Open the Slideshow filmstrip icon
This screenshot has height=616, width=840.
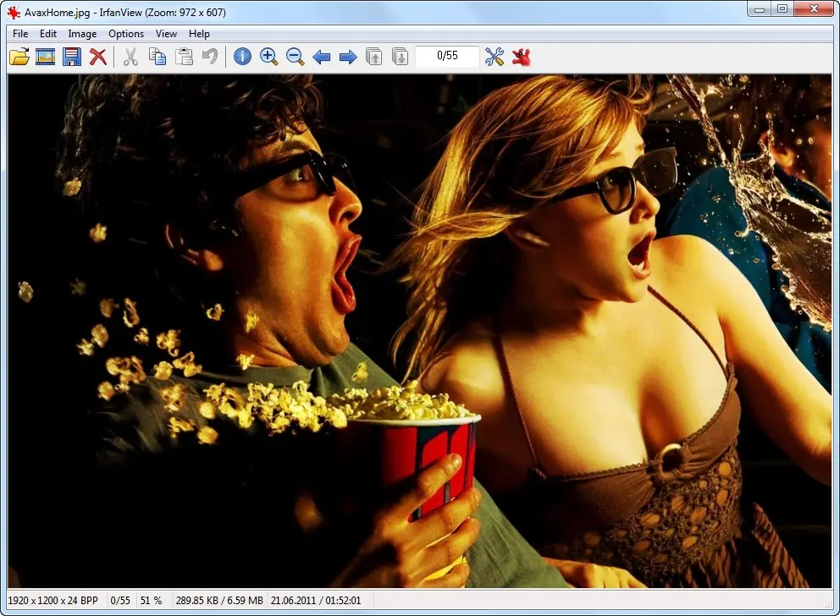point(46,57)
